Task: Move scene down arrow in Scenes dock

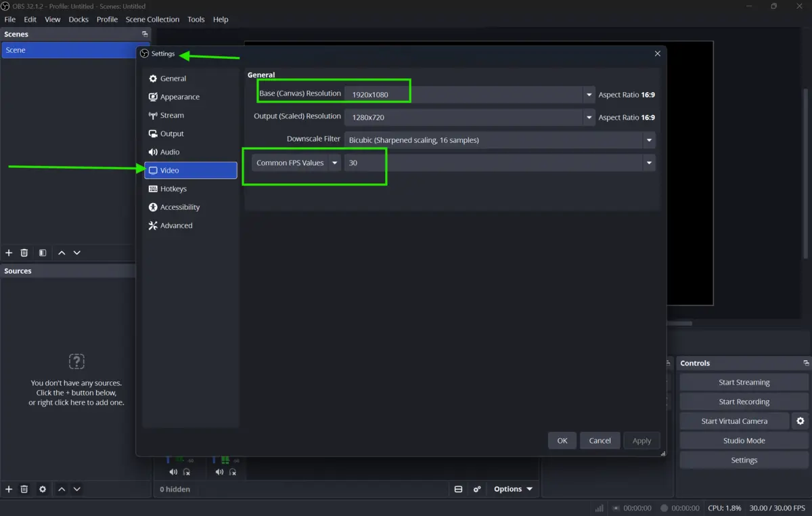Action: point(77,253)
